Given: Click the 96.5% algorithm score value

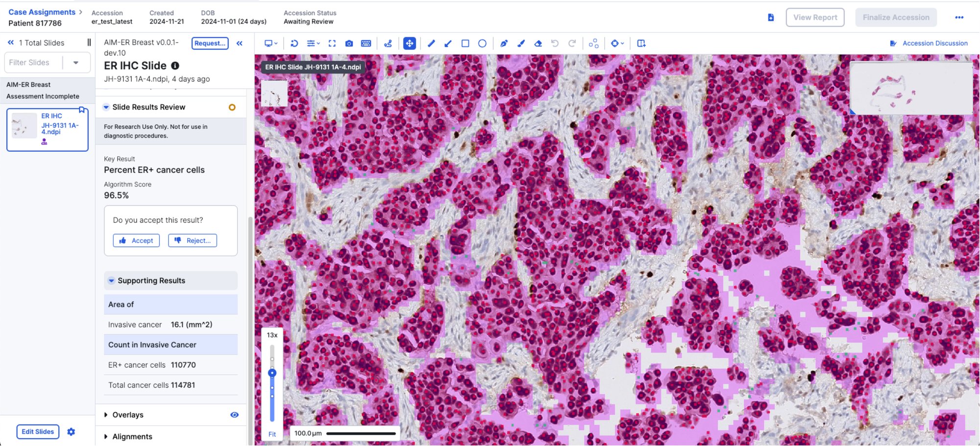Looking at the screenshot, I should point(116,195).
